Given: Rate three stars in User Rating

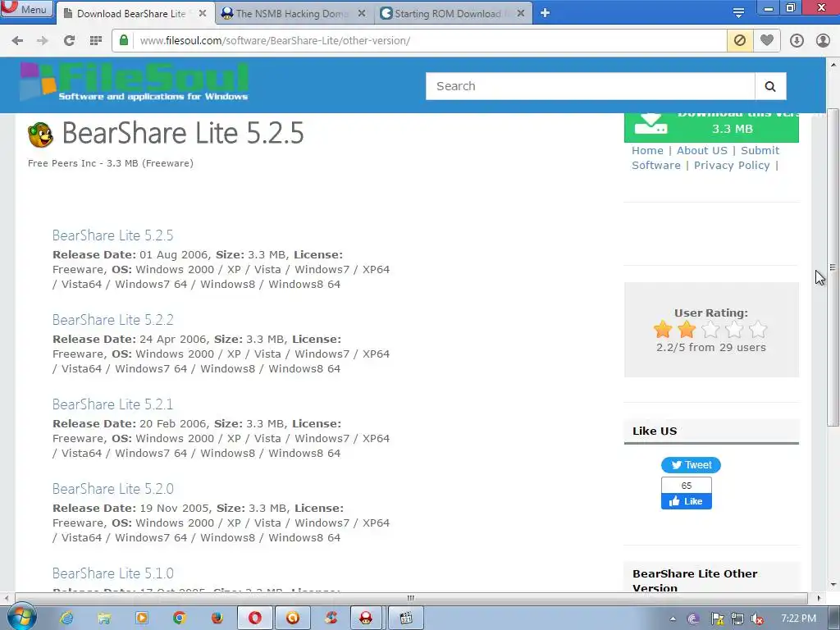Looking at the screenshot, I should (710, 330).
